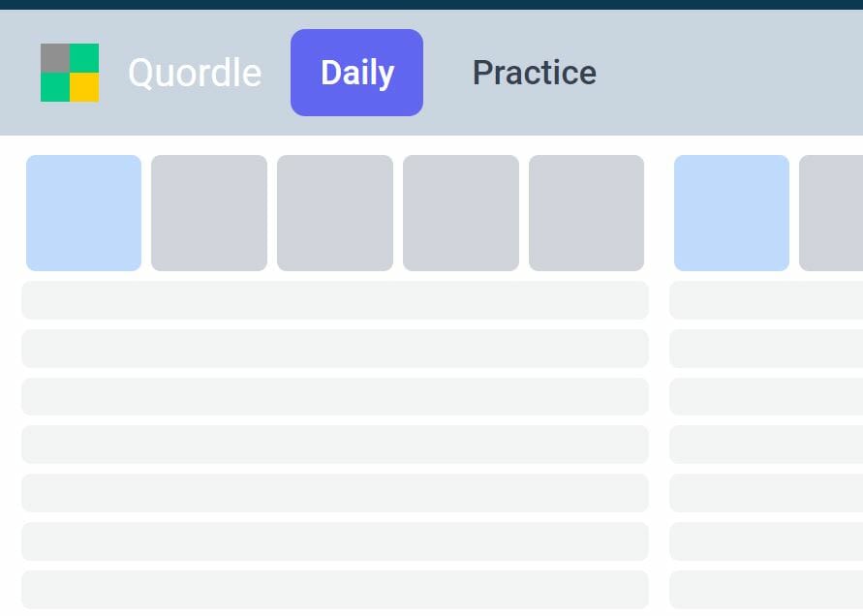Click second empty guess row in right board
863x616 pixels.
(x=766, y=349)
